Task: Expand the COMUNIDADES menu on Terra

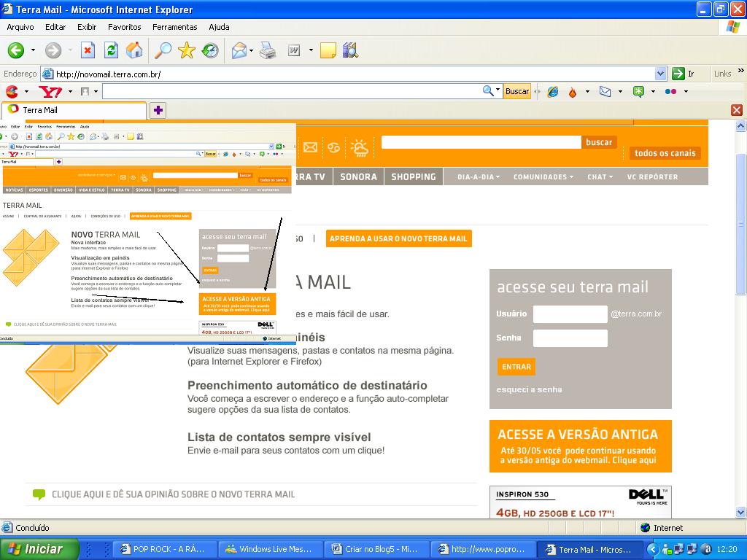Action: pos(543,176)
